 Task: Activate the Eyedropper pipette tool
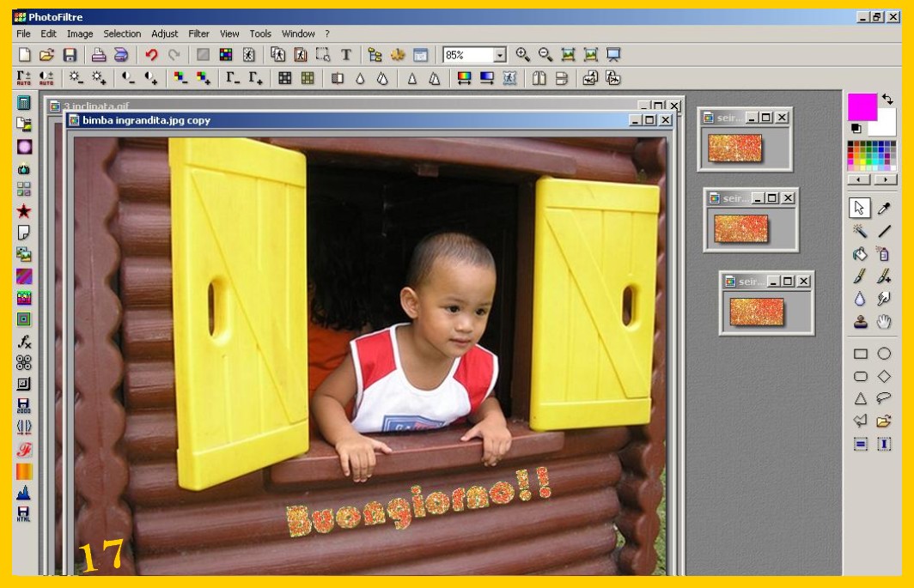pos(884,209)
